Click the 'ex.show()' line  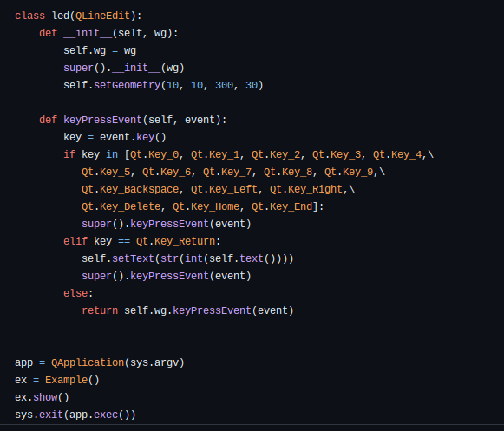42,397
